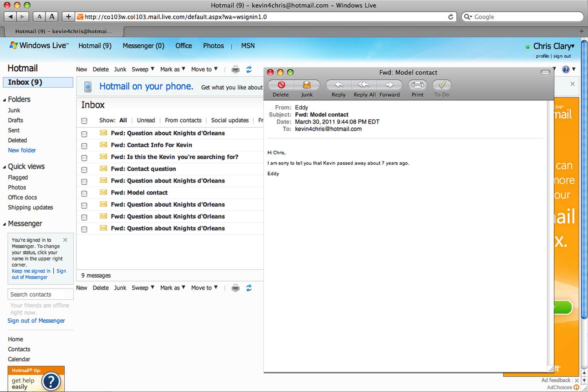
Task: Click New in top Hotmail toolbar
Action: click(x=82, y=69)
